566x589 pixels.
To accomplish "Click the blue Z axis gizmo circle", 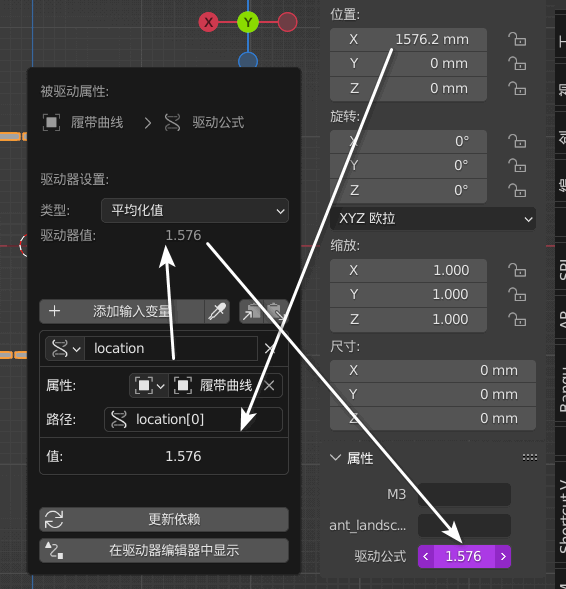I will [x=248, y=60].
